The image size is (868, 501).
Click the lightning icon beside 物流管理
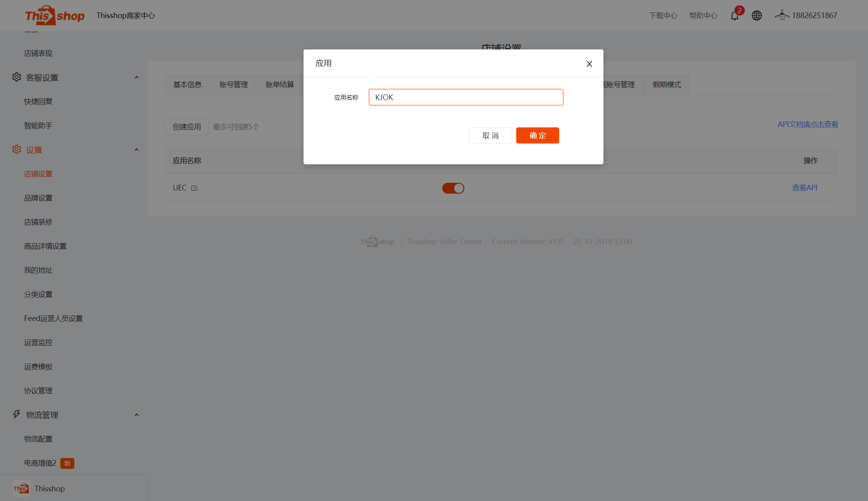pos(16,414)
